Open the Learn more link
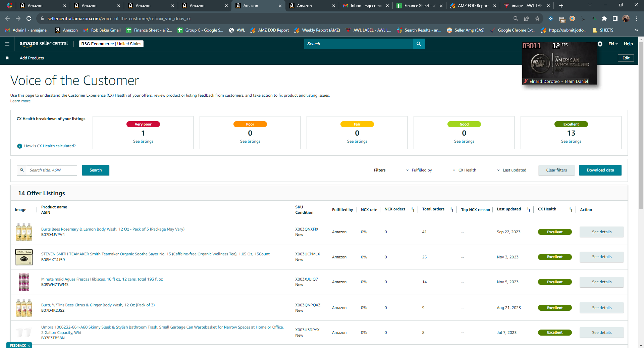This screenshot has width=644, height=348. (20, 101)
